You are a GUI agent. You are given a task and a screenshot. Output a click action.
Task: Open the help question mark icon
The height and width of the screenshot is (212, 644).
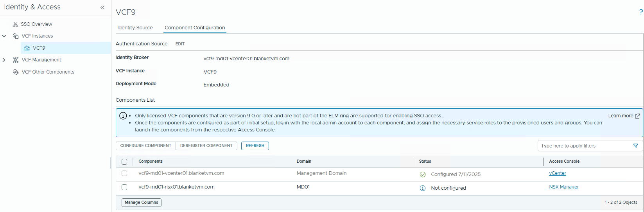tap(640, 12)
